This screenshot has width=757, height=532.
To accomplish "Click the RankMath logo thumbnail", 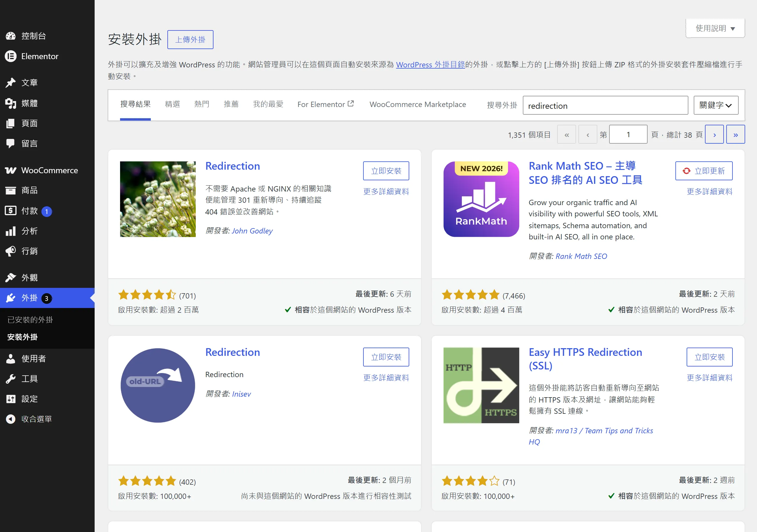I will [481, 199].
